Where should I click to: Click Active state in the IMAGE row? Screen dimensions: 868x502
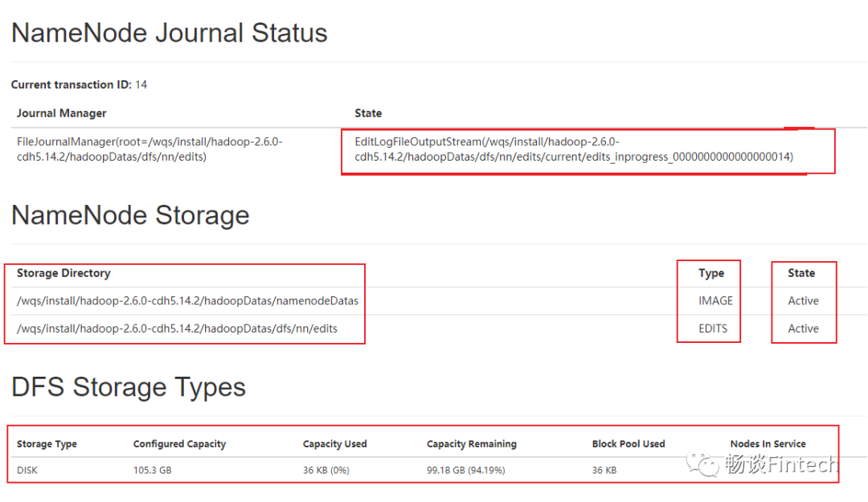click(803, 301)
